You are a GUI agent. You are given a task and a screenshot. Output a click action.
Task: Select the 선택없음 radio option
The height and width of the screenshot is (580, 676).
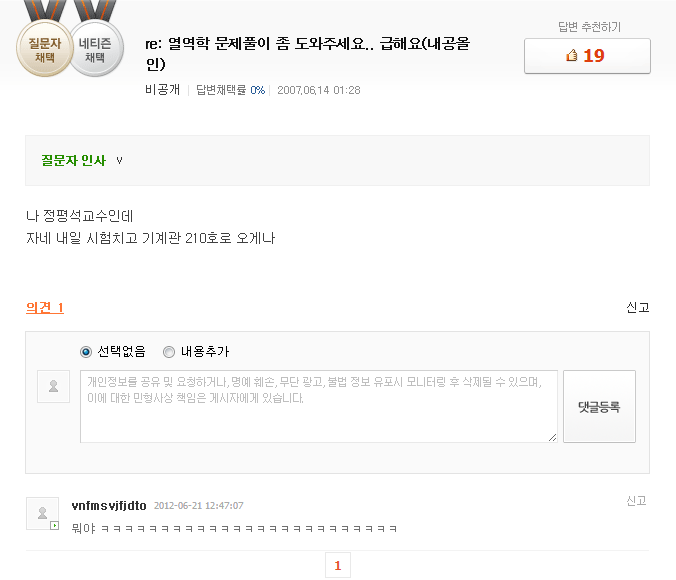pyautogui.click(x=86, y=352)
